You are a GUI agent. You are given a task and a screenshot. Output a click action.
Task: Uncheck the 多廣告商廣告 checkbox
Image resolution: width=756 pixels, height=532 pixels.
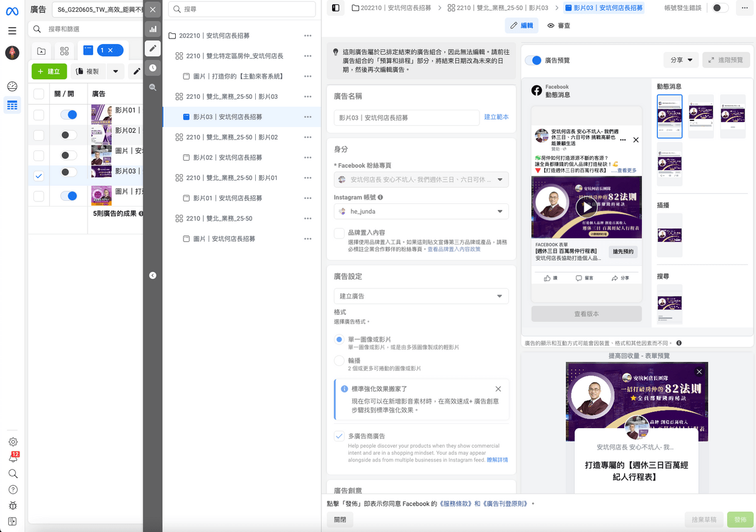coord(339,436)
